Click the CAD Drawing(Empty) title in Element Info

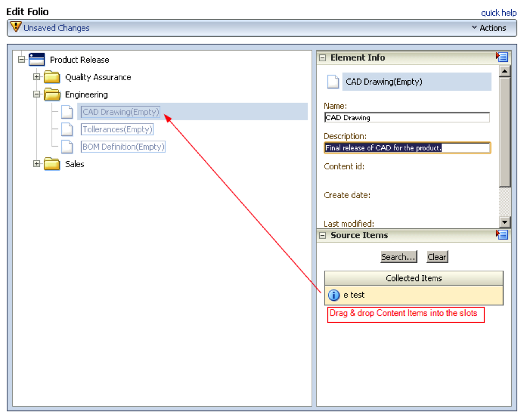384,82
